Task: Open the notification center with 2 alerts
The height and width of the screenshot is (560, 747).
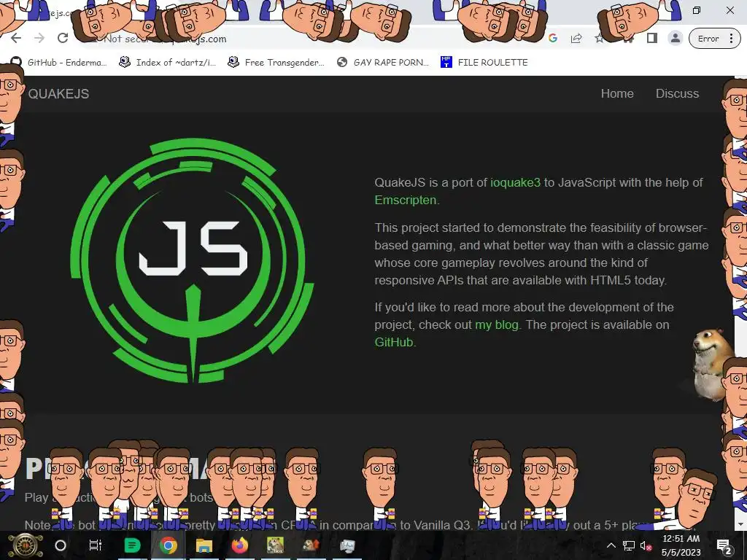Action: 724,546
